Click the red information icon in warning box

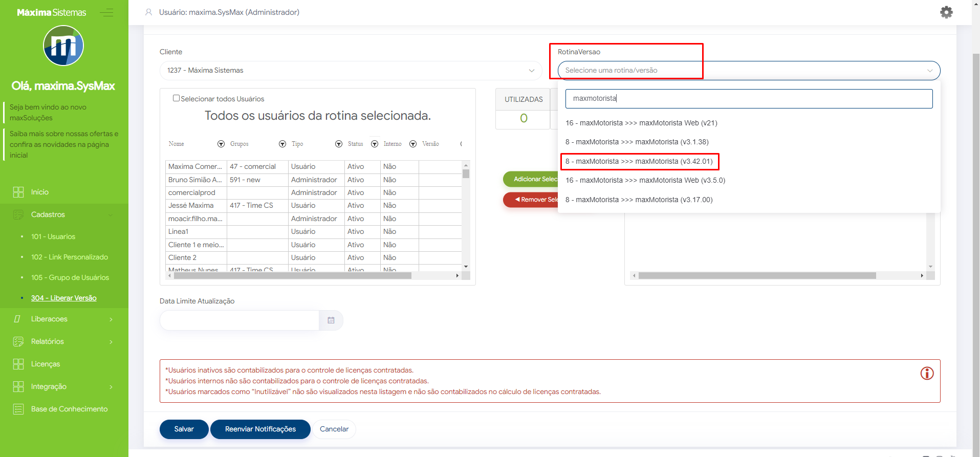(927, 374)
